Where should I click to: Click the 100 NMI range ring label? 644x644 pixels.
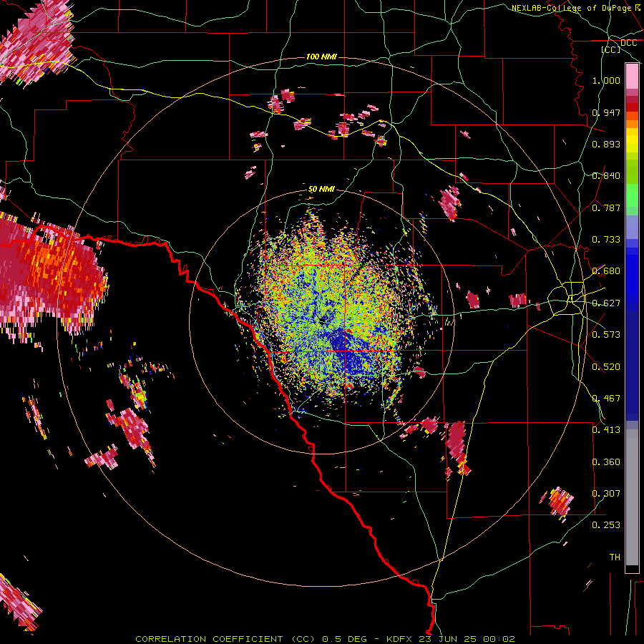tap(321, 57)
